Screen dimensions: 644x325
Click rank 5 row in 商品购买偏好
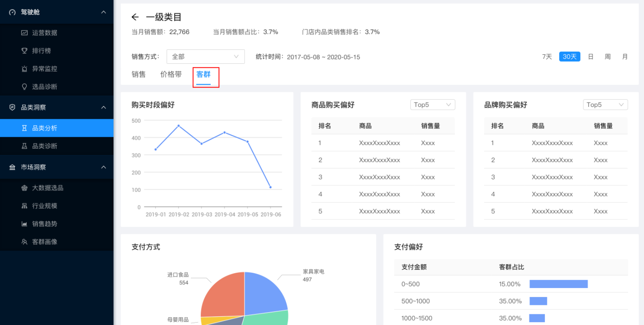click(383, 211)
